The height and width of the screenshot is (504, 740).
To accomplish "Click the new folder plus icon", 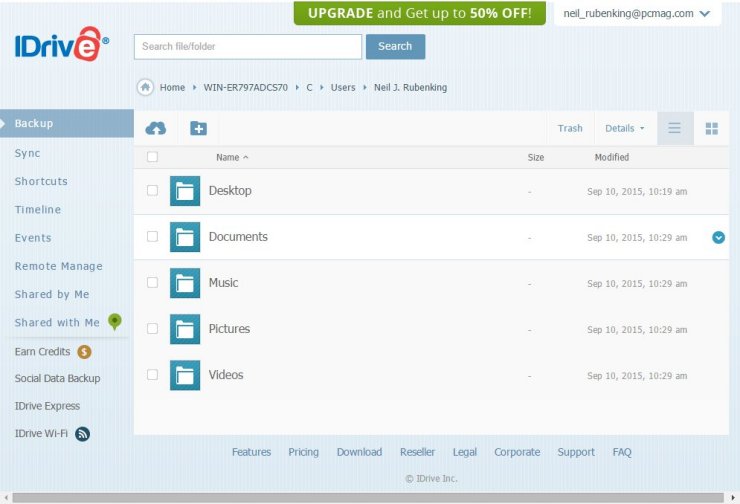I will (x=198, y=128).
